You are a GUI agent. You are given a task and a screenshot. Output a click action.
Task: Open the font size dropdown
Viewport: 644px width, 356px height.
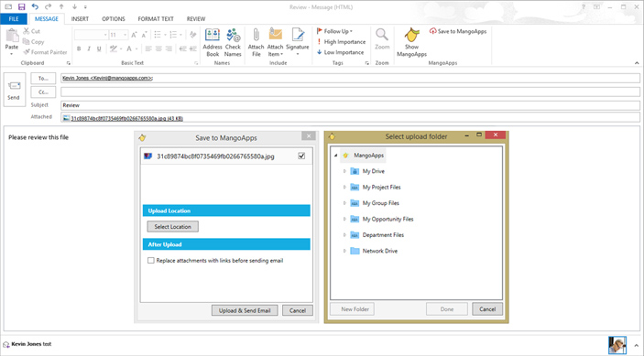point(126,36)
